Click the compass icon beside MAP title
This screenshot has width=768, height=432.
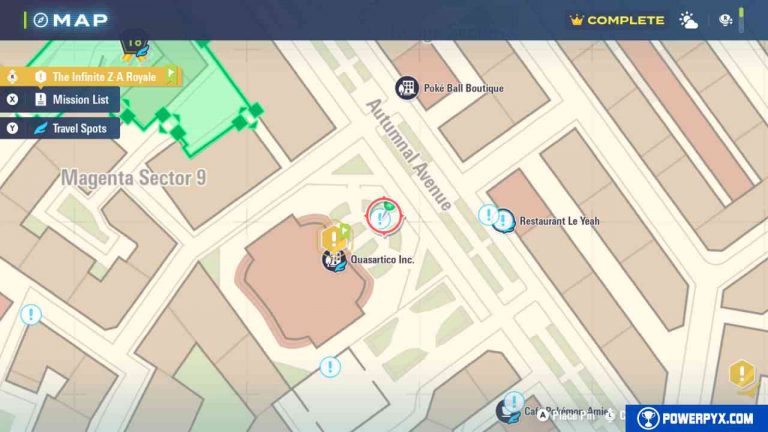40,20
